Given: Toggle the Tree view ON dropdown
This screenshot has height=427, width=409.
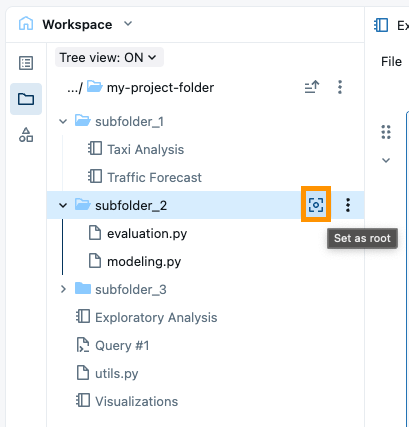Looking at the screenshot, I should 109,57.
